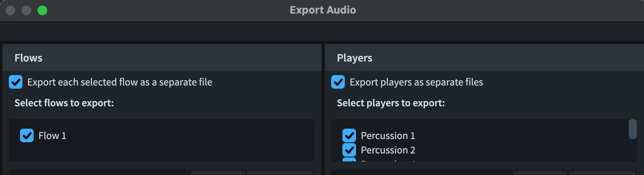Click the 'Select flows to export:' label

(x=64, y=103)
